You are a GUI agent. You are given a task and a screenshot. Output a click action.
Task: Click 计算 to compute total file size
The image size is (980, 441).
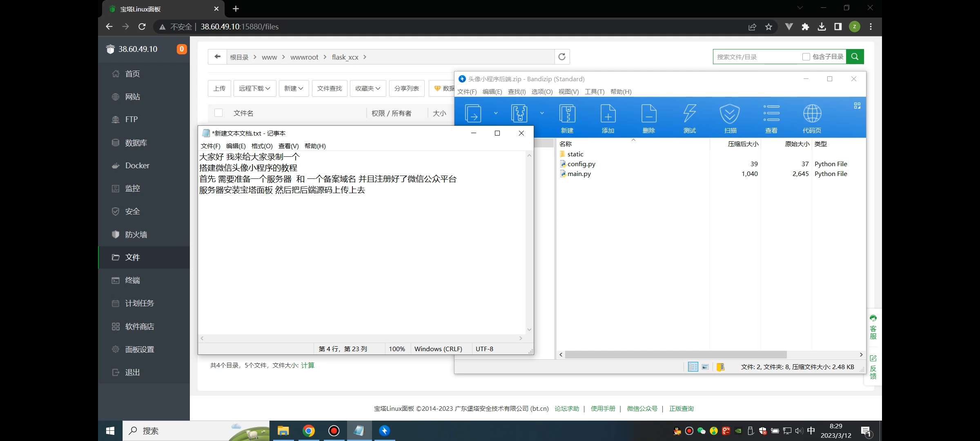pos(308,365)
